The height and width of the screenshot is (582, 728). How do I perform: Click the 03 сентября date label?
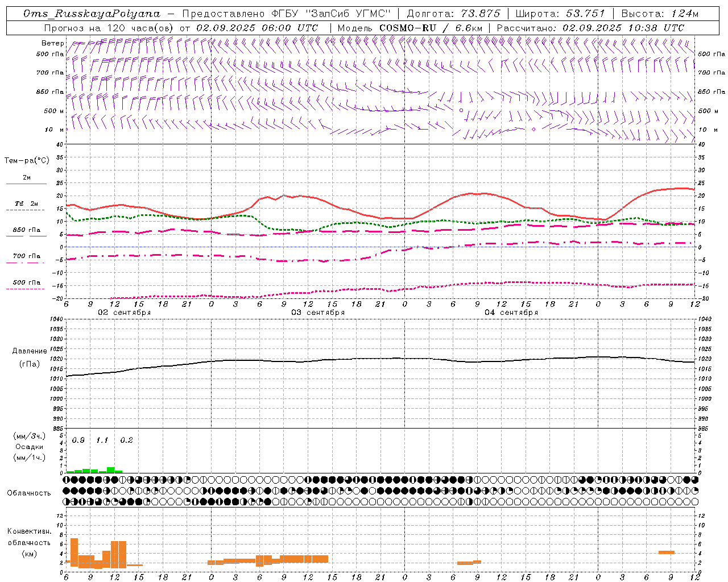pos(318,313)
